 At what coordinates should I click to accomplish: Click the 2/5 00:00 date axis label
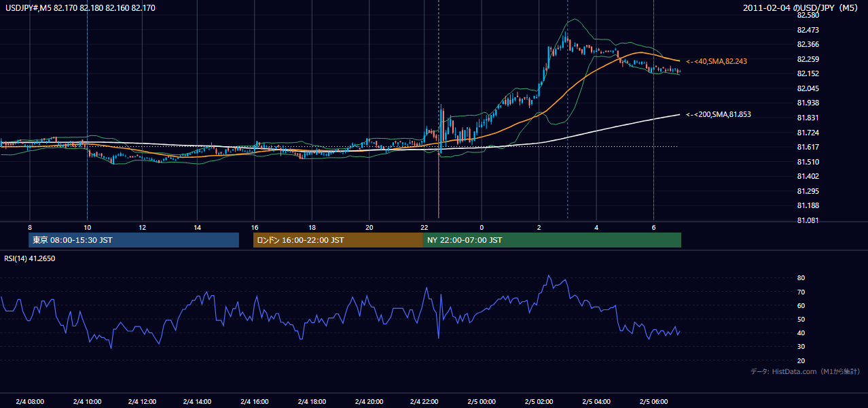click(x=482, y=402)
